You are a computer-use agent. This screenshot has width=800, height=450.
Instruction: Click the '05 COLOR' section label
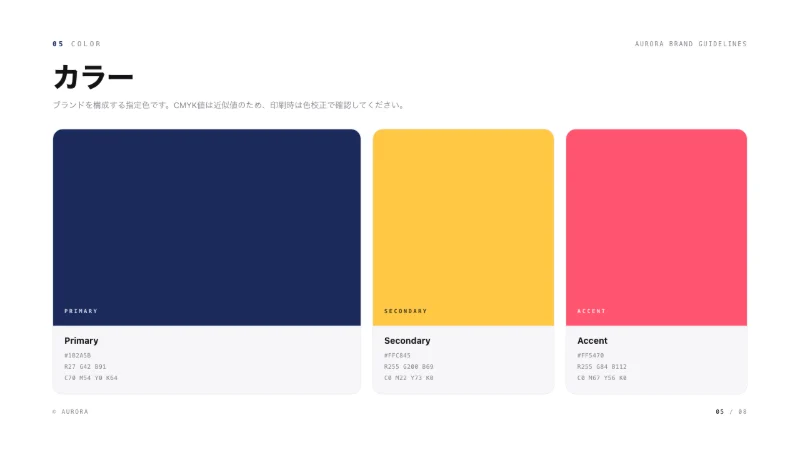pyautogui.click(x=77, y=44)
